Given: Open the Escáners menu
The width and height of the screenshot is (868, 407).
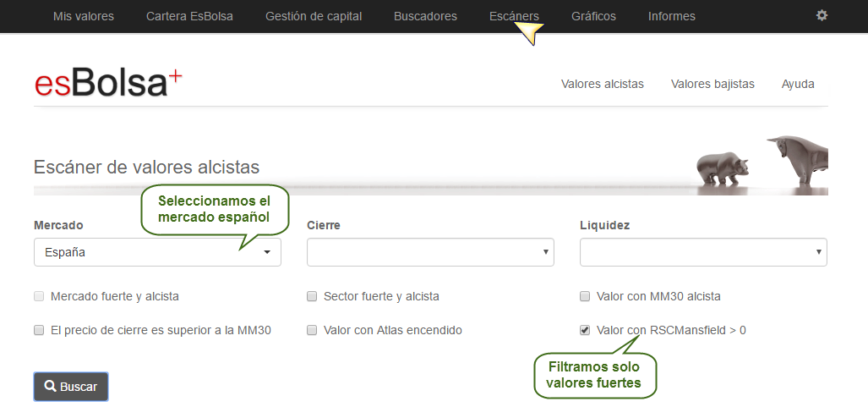Looking at the screenshot, I should (514, 16).
